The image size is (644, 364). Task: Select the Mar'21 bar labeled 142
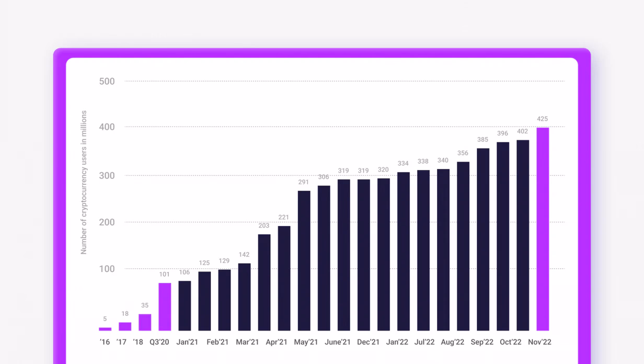(x=244, y=297)
